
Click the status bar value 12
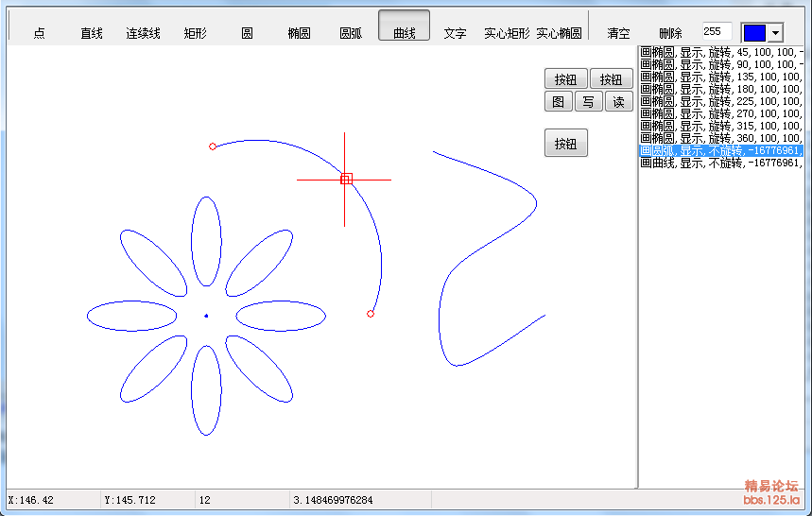(x=242, y=500)
